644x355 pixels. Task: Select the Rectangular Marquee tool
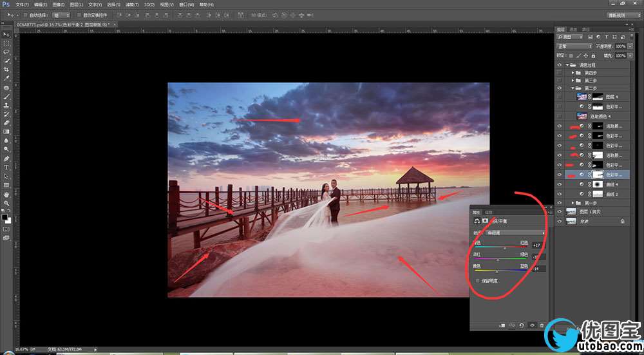[6, 43]
